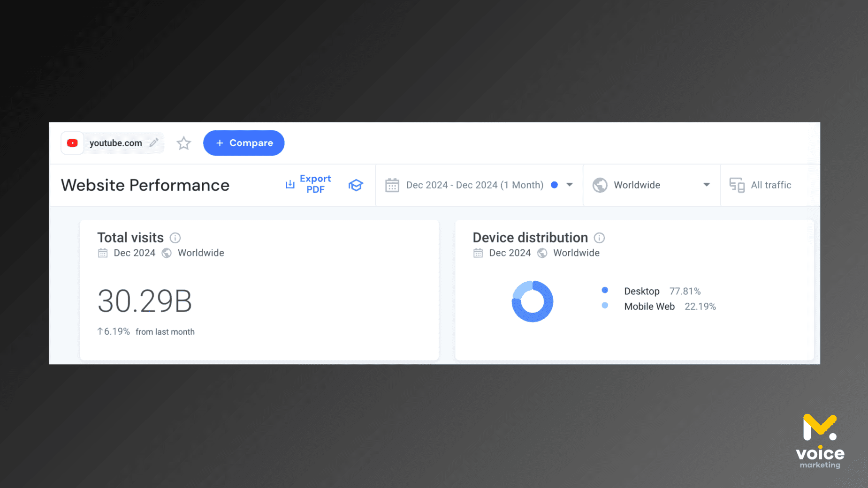868x488 pixels.
Task: Click the globe icon in country filter
Action: [600, 185]
